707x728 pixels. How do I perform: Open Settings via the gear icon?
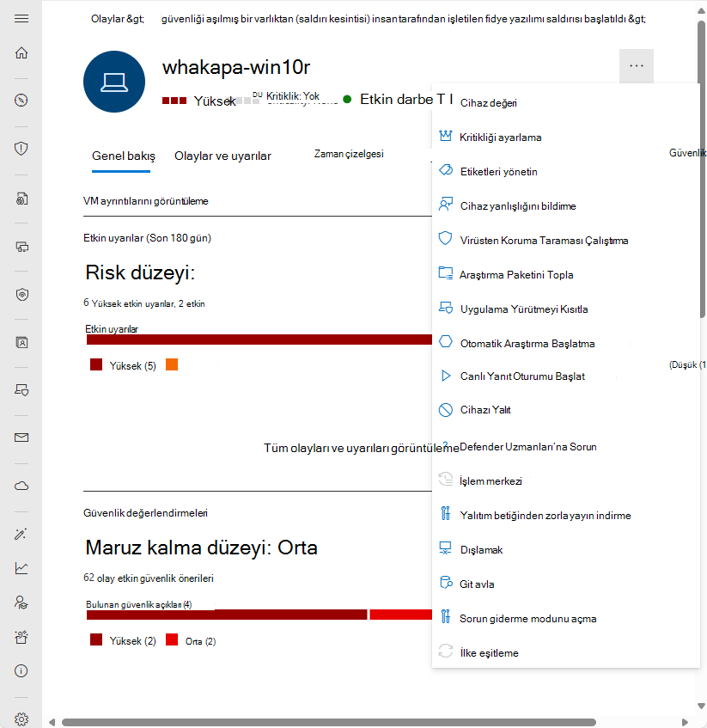coord(21,719)
